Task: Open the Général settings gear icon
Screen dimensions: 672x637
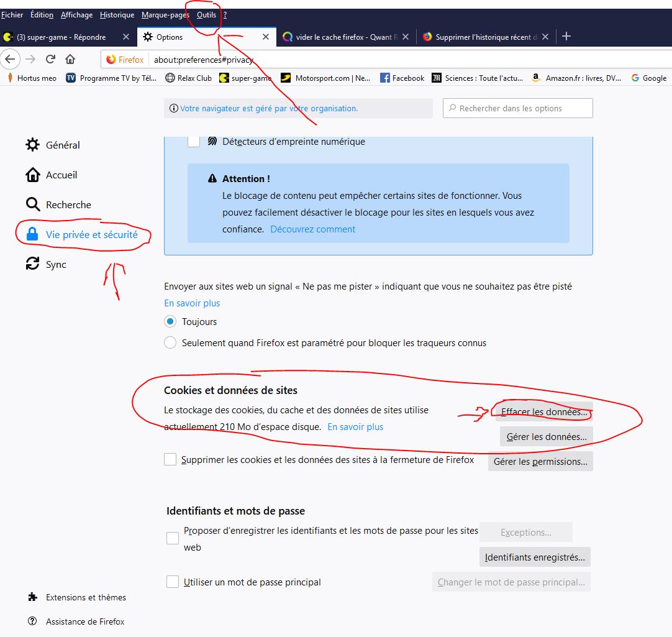Action: (32, 145)
